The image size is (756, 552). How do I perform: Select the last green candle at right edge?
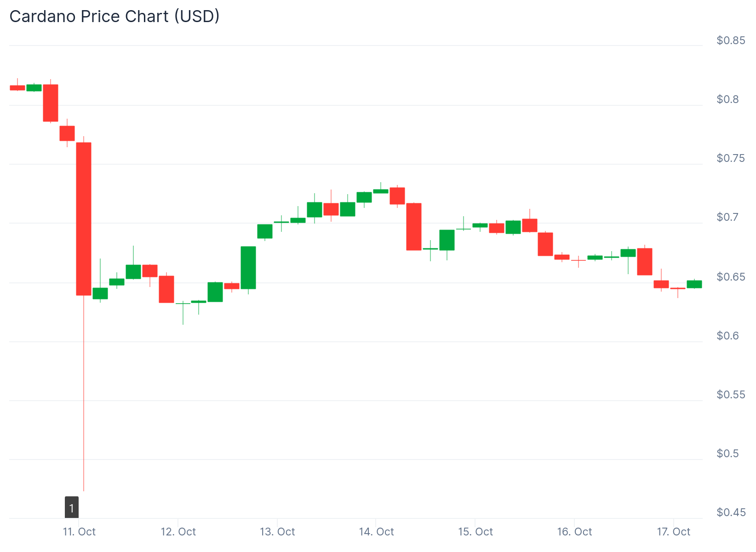pyautogui.click(x=694, y=284)
